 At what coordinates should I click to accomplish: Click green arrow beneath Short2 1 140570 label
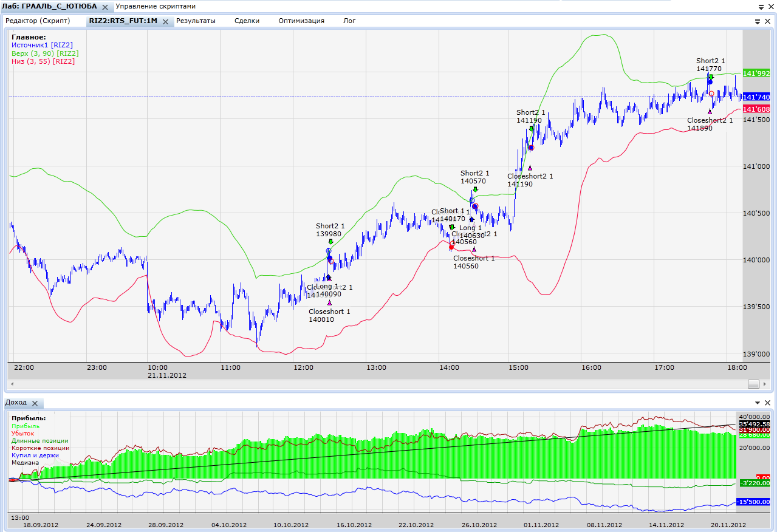click(x=475, y=189)
